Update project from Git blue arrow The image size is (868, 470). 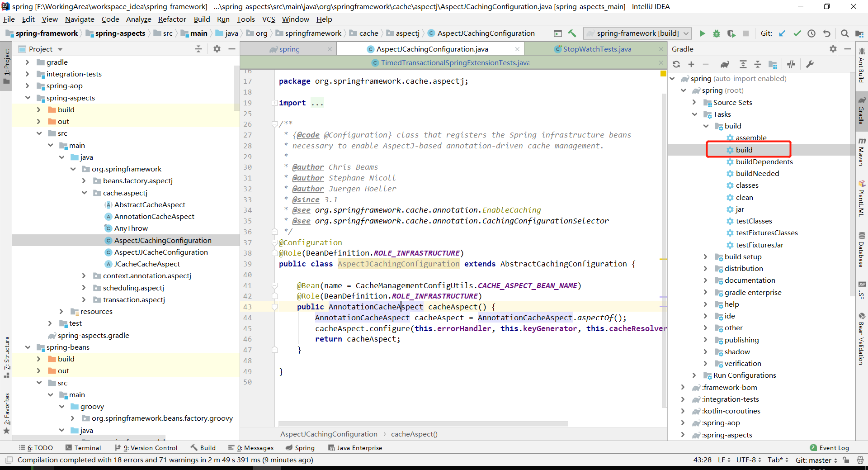click(783, 33)
